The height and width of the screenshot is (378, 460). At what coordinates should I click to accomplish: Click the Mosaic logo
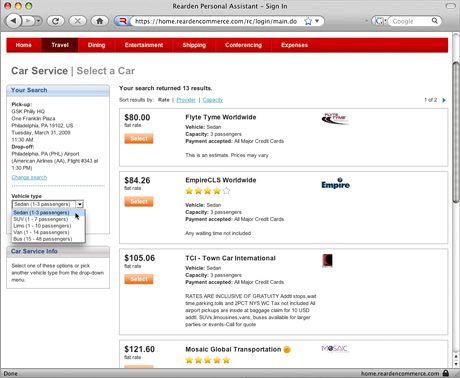click(x=335, y=349)
